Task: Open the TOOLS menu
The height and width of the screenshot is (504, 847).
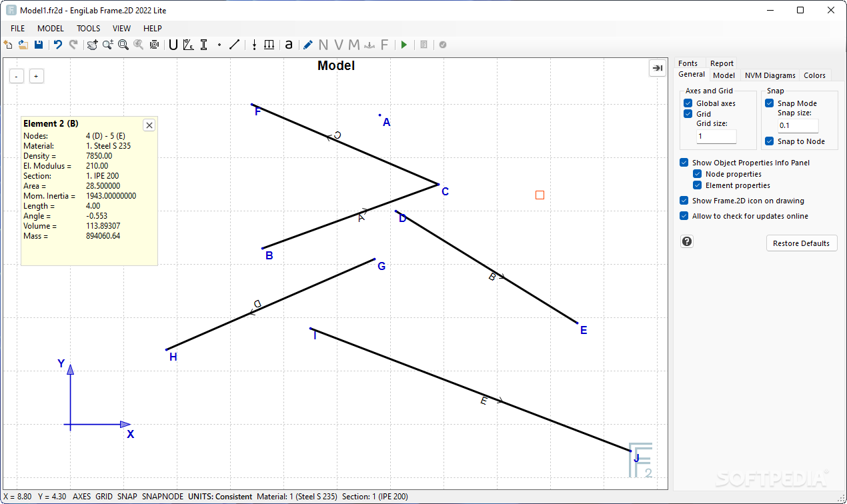Action: click(x=89, y=29)
